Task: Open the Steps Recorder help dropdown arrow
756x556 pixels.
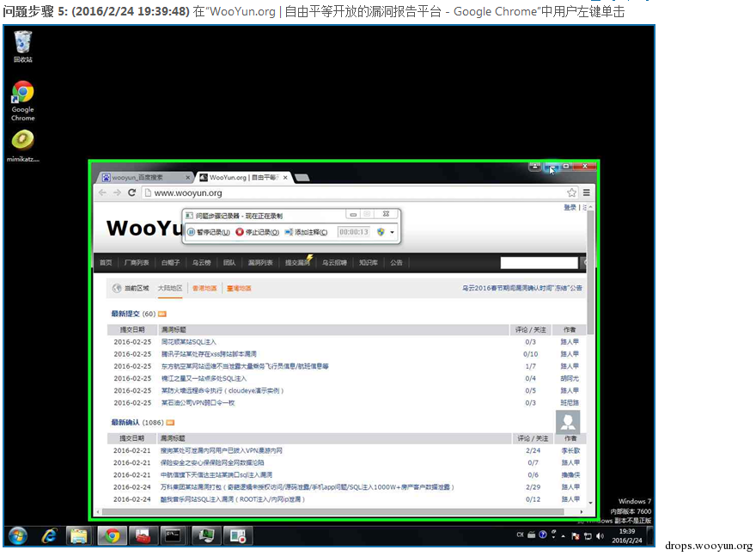Action: coord(392,232)
